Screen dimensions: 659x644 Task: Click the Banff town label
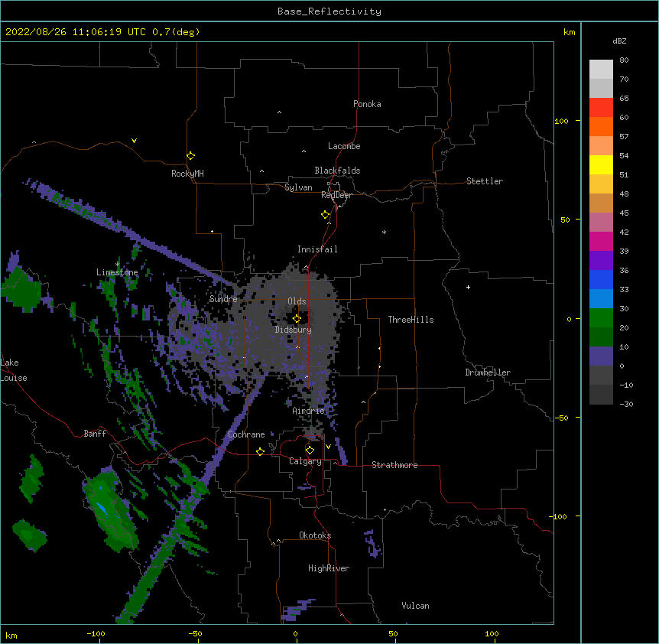pos(95,434)
